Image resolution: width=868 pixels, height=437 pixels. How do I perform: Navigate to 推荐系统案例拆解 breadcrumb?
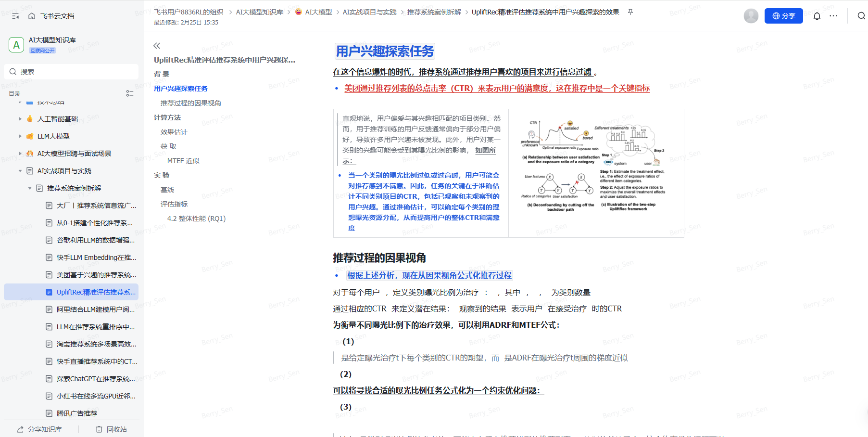[434, 12]
